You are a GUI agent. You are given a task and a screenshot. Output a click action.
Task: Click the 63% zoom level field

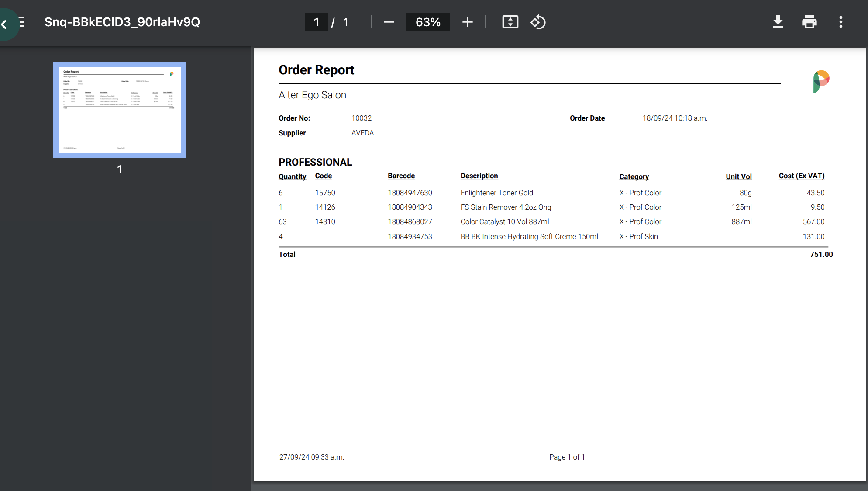pyautogui.click(x=428, y=22)
